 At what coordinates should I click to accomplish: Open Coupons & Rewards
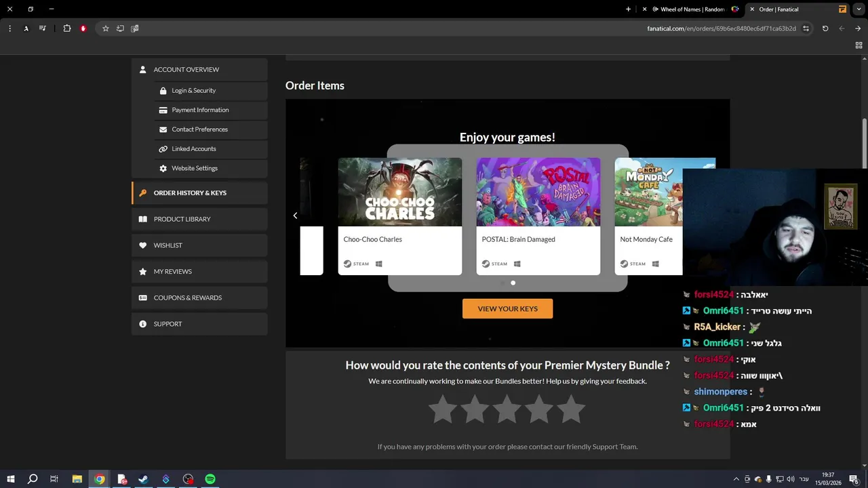199,298
